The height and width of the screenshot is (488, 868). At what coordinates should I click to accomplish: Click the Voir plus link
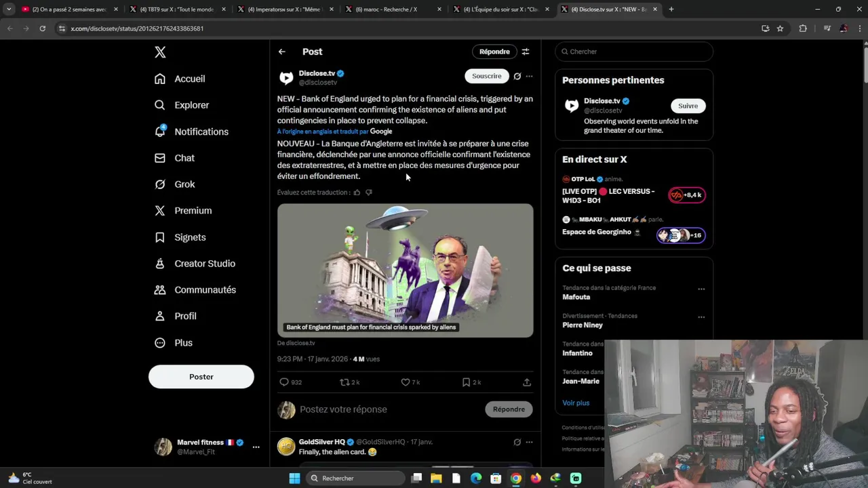(x=576, y=403)
